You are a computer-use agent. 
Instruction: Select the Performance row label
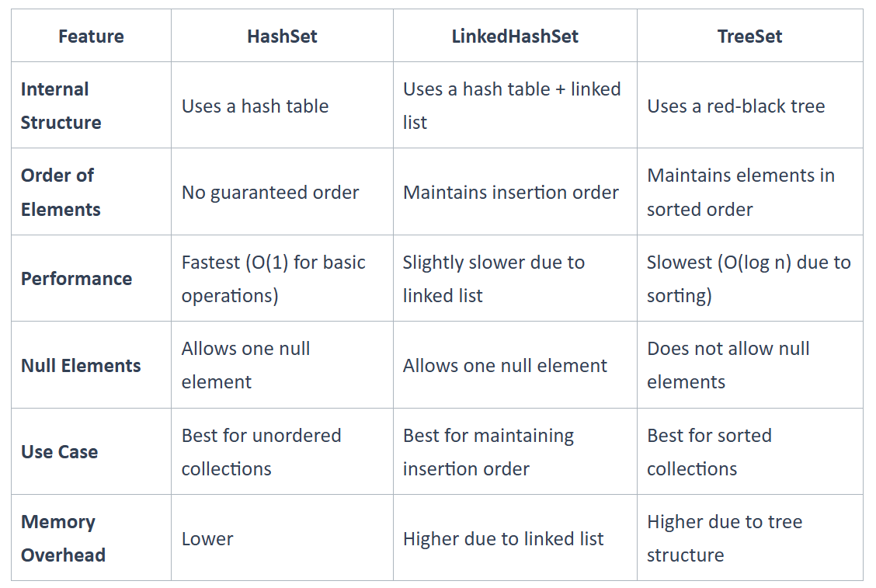coord(76,279)
